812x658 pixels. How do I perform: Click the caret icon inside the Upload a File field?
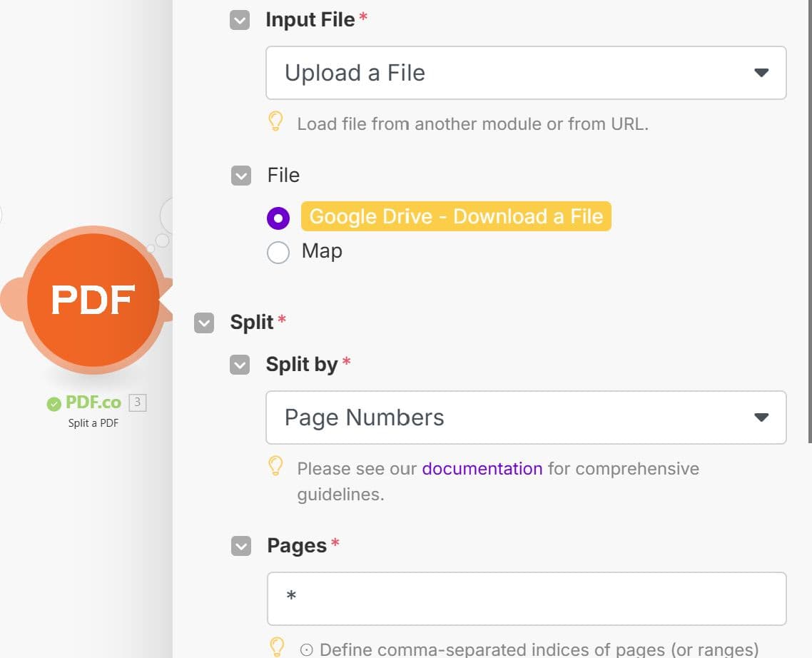[761, 72]
